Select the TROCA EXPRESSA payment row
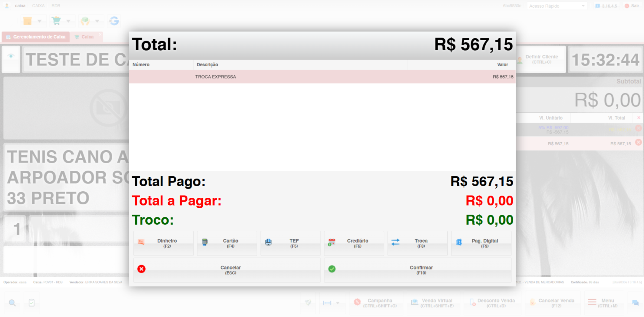Image resolution: width=644 pixels, height=317 pixels. [322, 77]
